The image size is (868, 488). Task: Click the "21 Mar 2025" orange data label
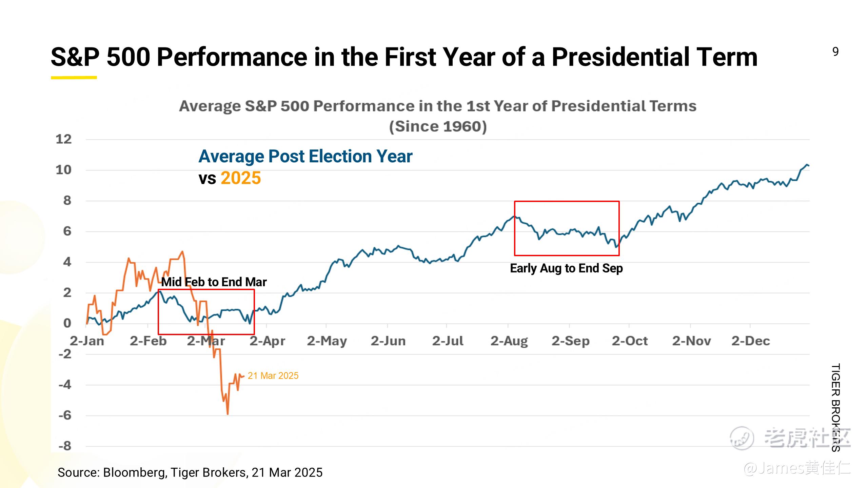[x=273, y=375]
